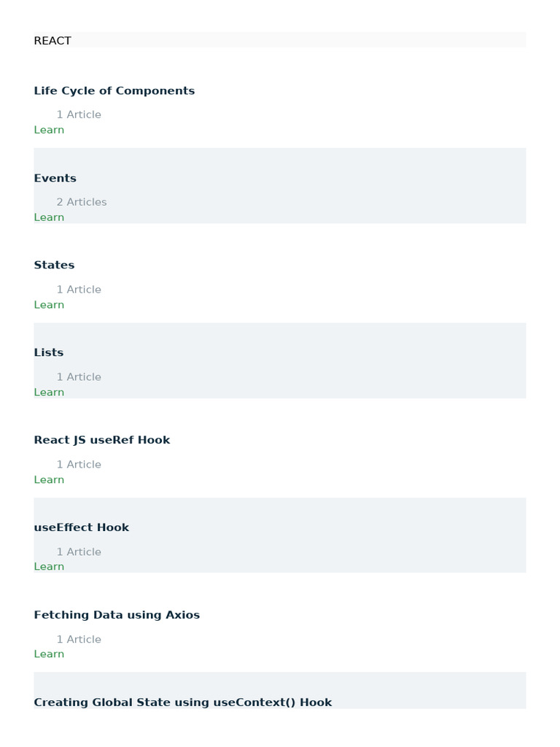The height and width of the screenshot is (747, 560).
Task: Open the States section heading
Action: pyautogui.click(x=55, y=266)
